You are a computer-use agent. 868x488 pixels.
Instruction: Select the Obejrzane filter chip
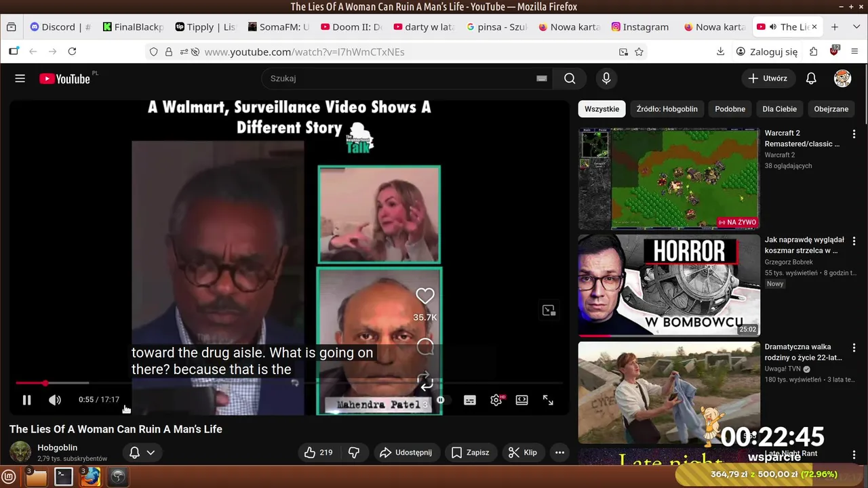(x=831, y=109)
